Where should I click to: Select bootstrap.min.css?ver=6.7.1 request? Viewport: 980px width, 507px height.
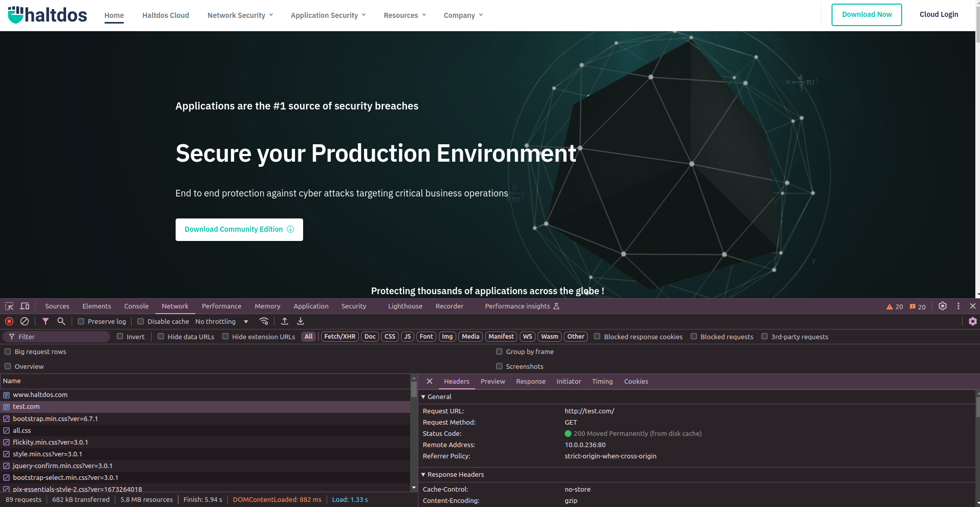point(205,418)
